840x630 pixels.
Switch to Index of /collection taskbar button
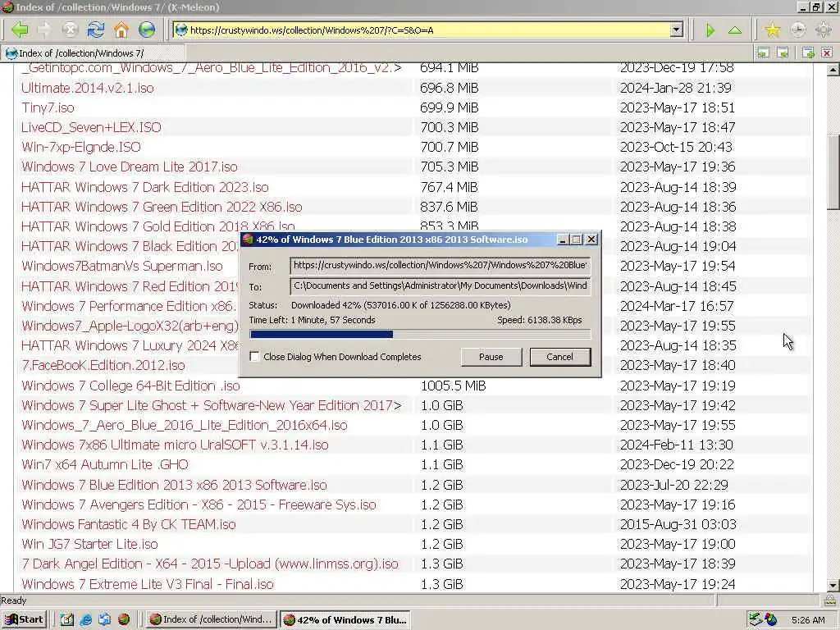(211, 620)
